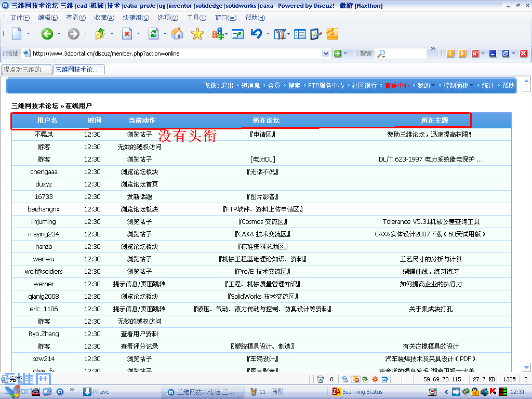Open the 帮助(H) menu
Screen dimensions: 532x399
(x=255, y=18)
